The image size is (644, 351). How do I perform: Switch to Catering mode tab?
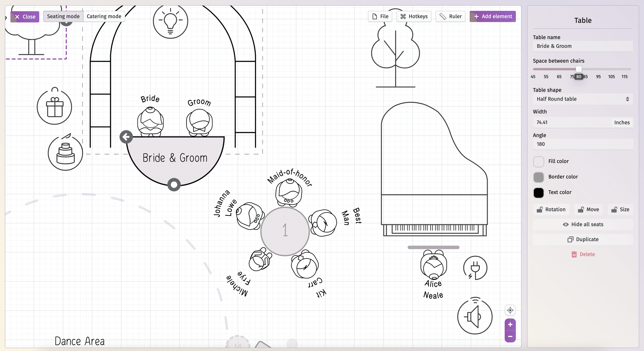click(x=104, y=16)
